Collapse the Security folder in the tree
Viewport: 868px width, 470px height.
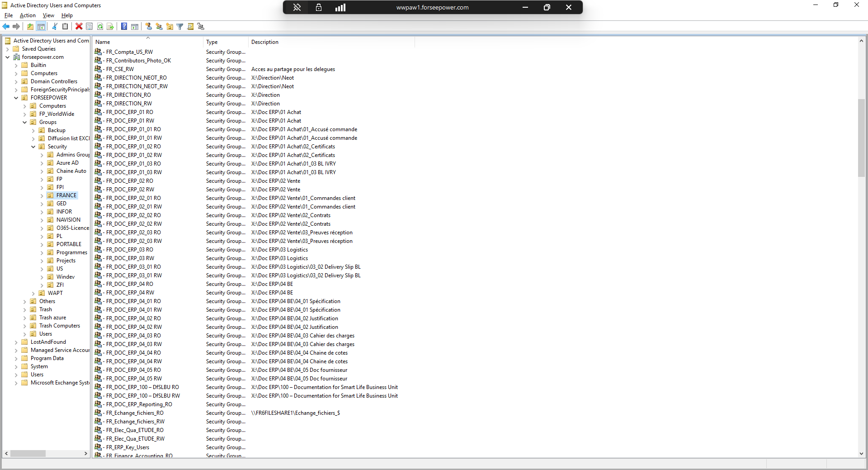coord(33,146)
